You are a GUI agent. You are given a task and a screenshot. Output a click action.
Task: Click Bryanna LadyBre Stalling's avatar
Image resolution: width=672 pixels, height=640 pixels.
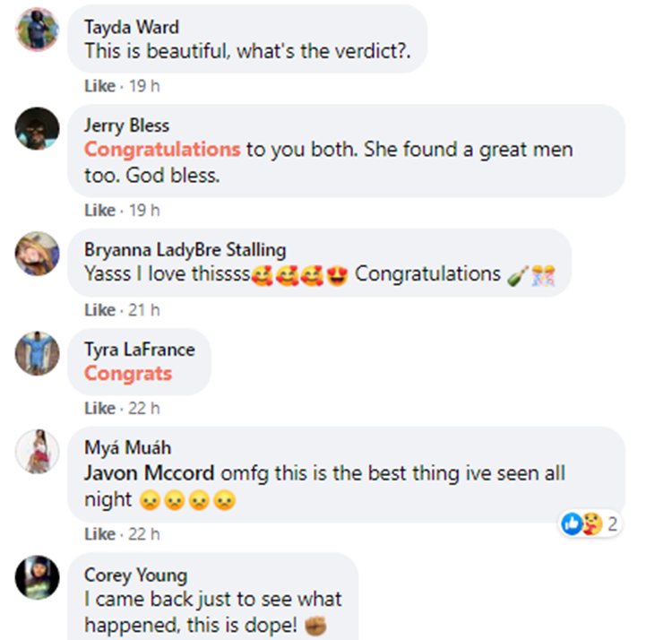[37, 254]
